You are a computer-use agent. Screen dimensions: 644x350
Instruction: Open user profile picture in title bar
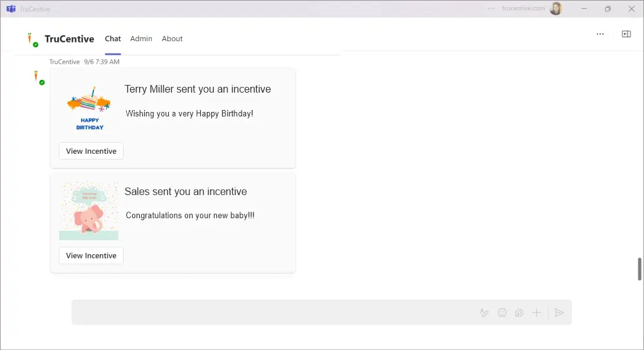coord(556,9)
